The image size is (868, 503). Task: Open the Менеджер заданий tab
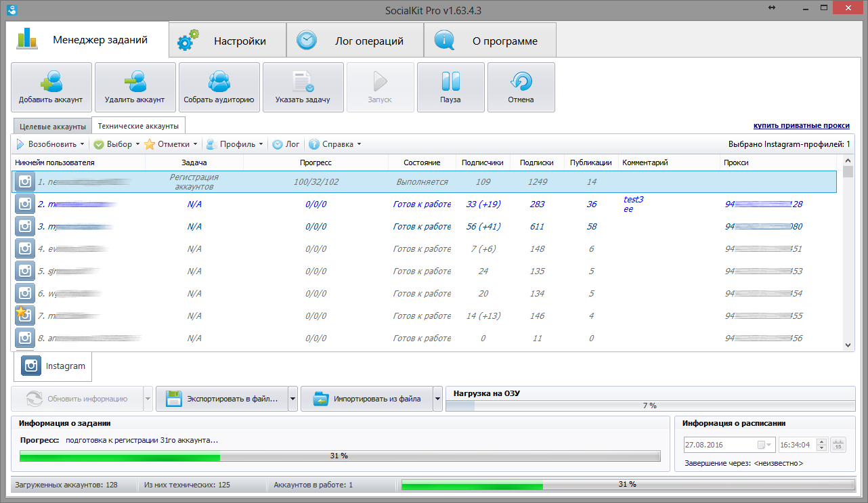[87, 39]
